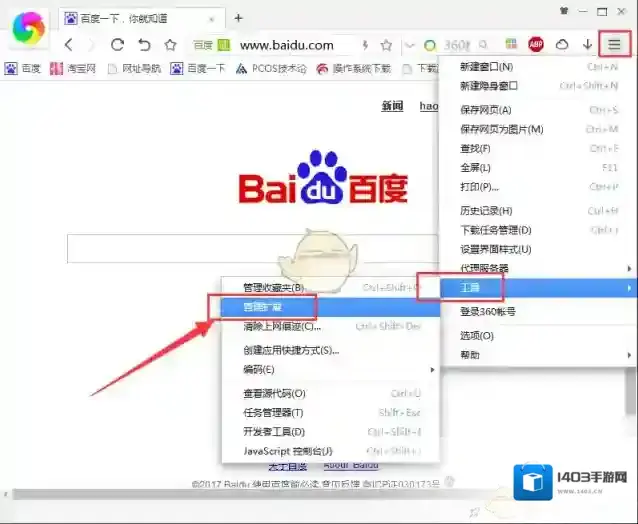Screen dimensions: 638x524
Task: Open 下载任务管理(D)
Action: coord(538,230)
